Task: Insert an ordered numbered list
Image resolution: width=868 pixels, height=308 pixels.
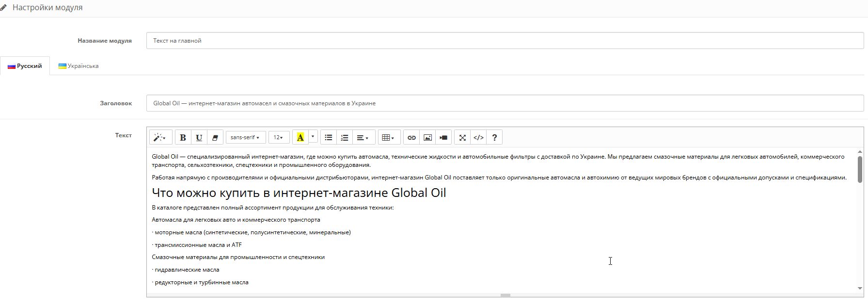Action: pyautogui.click(x=345, y=137)
